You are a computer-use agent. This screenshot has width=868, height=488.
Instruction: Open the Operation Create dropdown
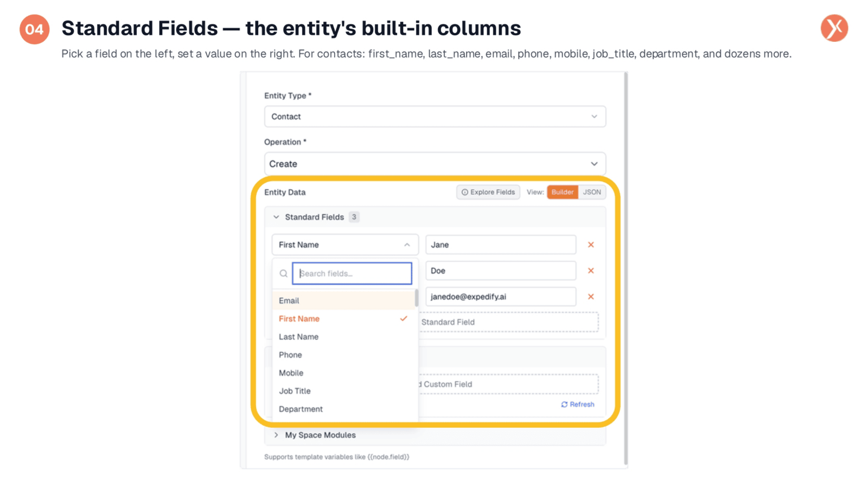(435, 164)
